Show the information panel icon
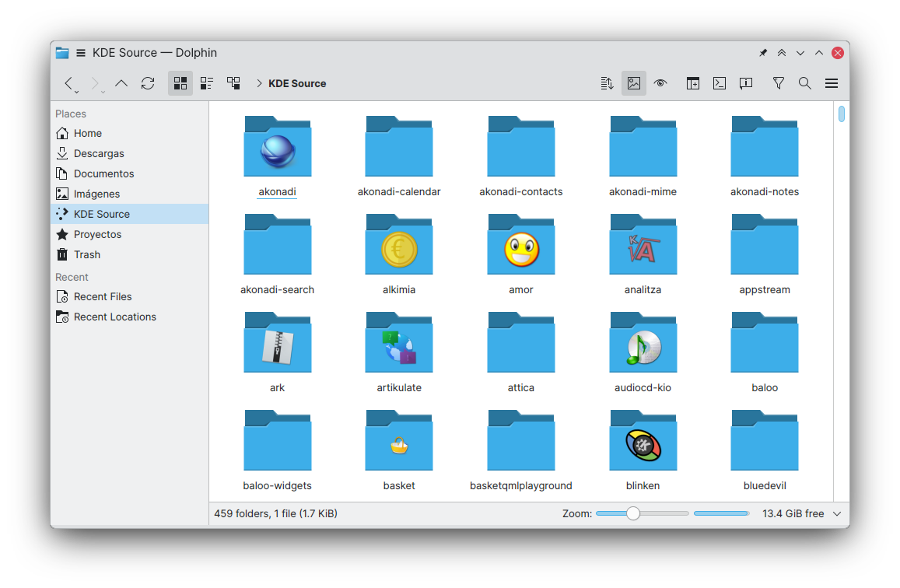The image size is (900, 588). coord(746,83)
